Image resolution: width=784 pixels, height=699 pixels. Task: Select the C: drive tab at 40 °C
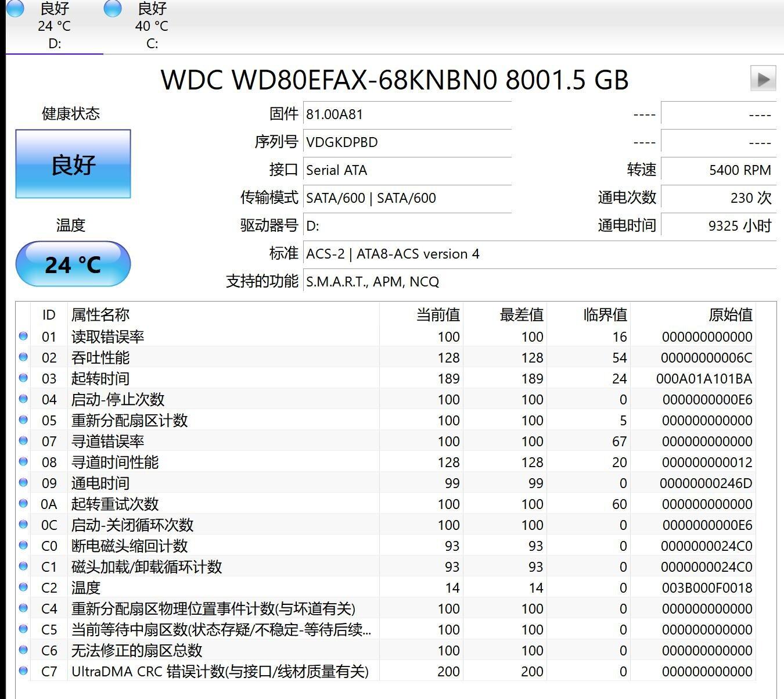click(152, 26)
